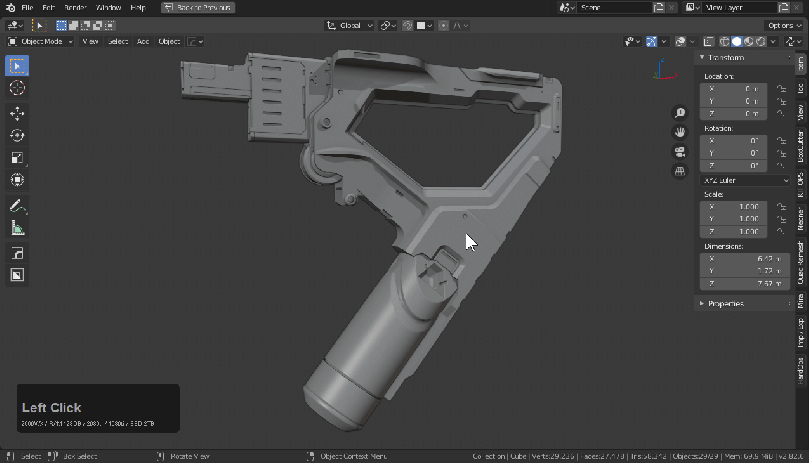Choose the Annotate pencil tool
This screenshot has height=463, width=809.
17,206
